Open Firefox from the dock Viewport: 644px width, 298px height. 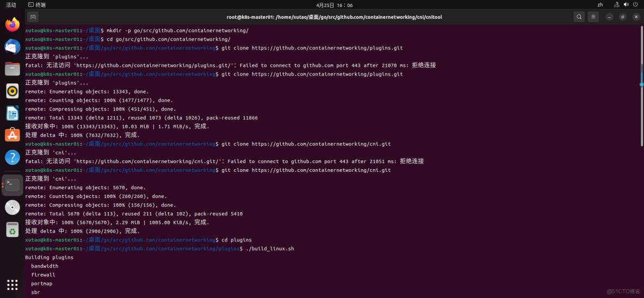coord(13,24)
